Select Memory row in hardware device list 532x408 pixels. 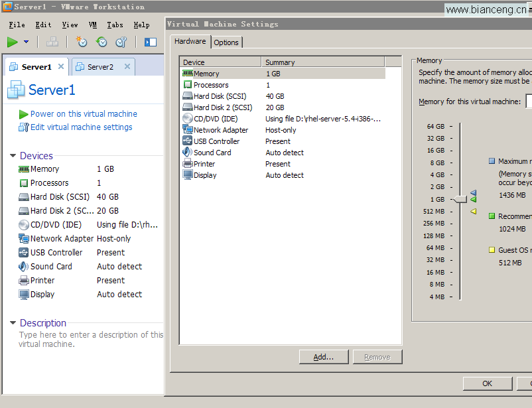[283, 74]
